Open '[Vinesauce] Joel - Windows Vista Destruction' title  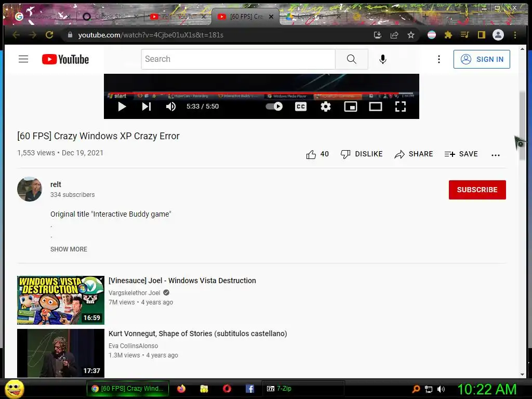coord(182,281)
